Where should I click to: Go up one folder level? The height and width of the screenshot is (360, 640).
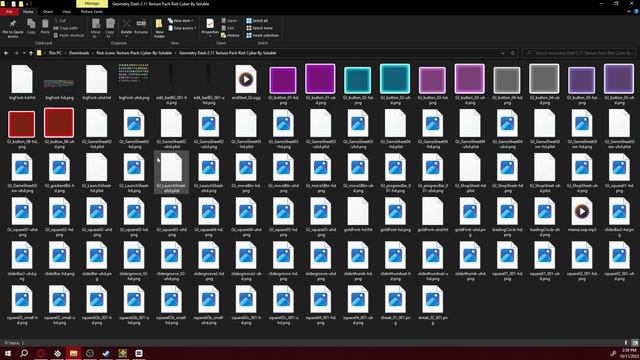pos(31,53)
